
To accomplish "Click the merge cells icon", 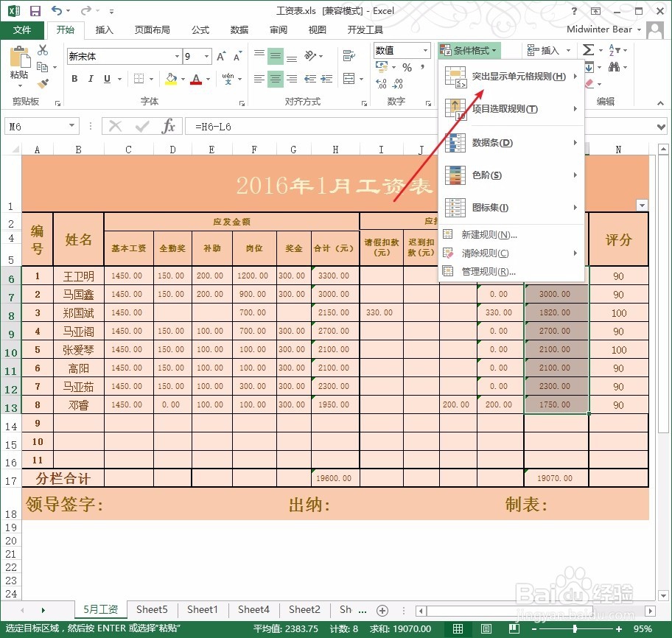I will pos(349,79).
